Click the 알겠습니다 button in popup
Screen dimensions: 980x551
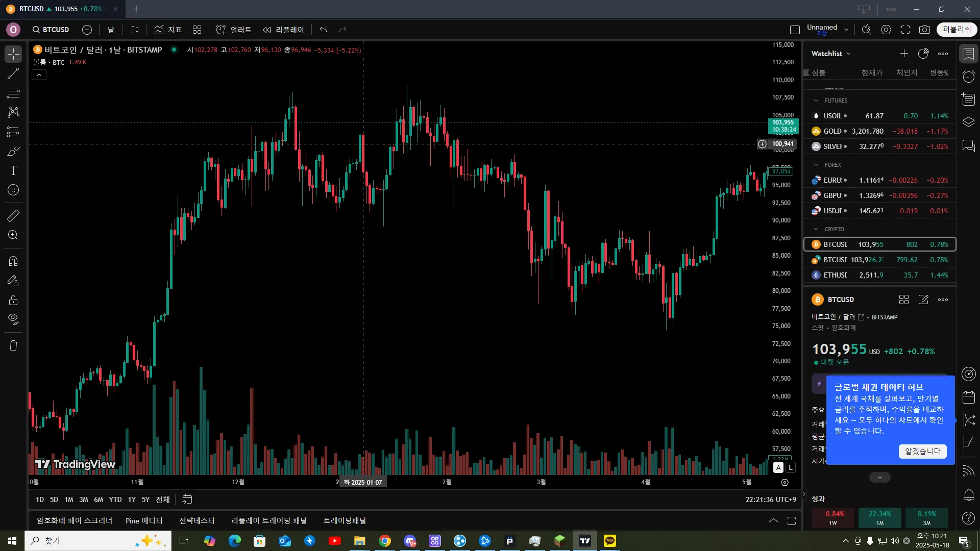922,451
